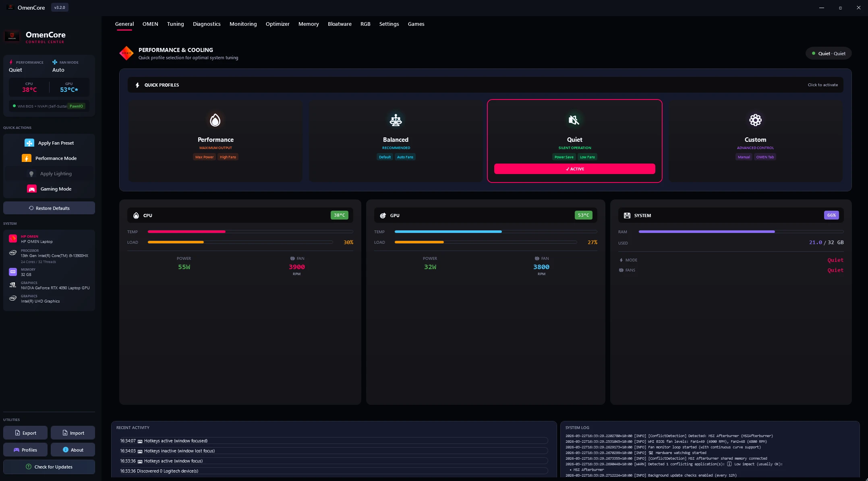Open the OMEN tab

point(150,24)
